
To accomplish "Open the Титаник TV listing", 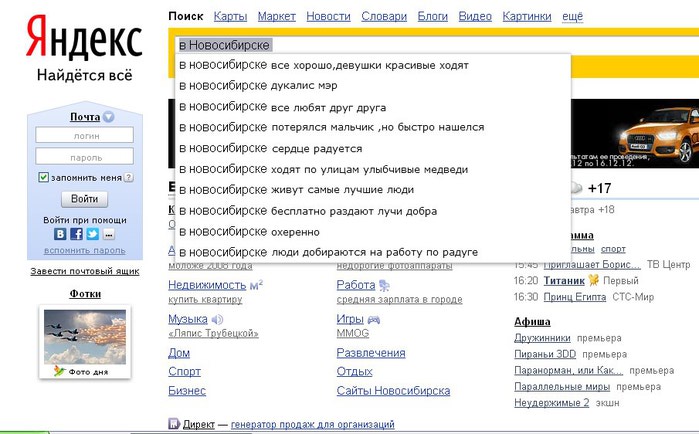I will pos(564,281).
